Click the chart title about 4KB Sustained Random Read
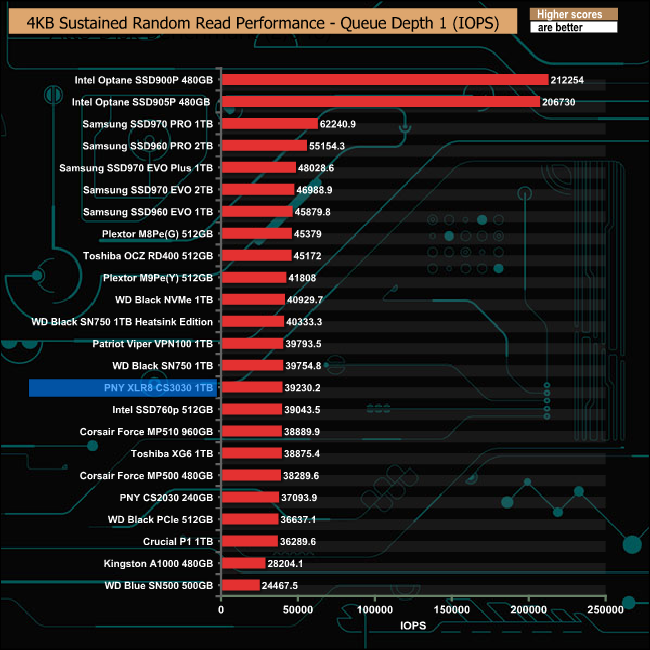This screenshot has width=650, height=650. 263,22
